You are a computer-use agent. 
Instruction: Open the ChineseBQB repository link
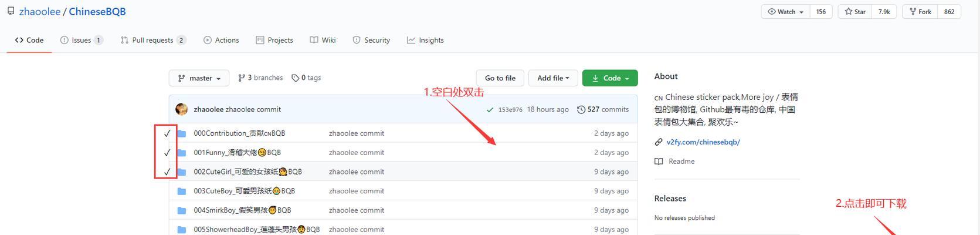[x=97, y=11]
